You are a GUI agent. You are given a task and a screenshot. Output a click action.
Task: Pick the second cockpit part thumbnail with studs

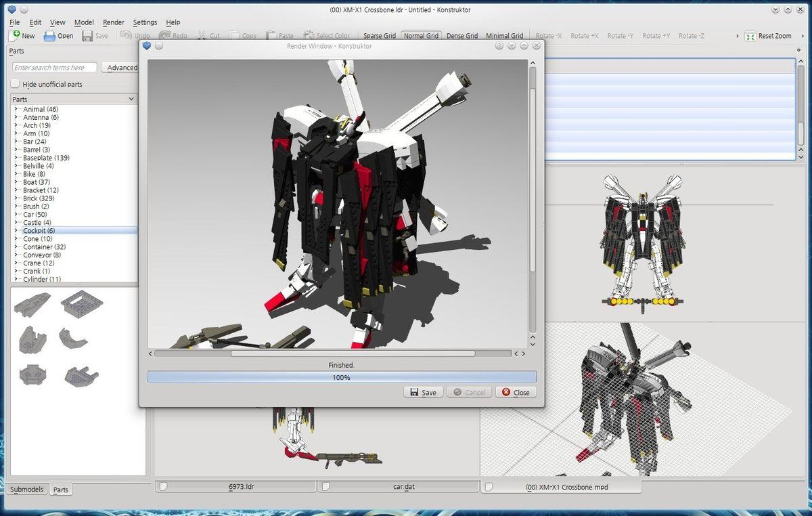tap(81, 303)
